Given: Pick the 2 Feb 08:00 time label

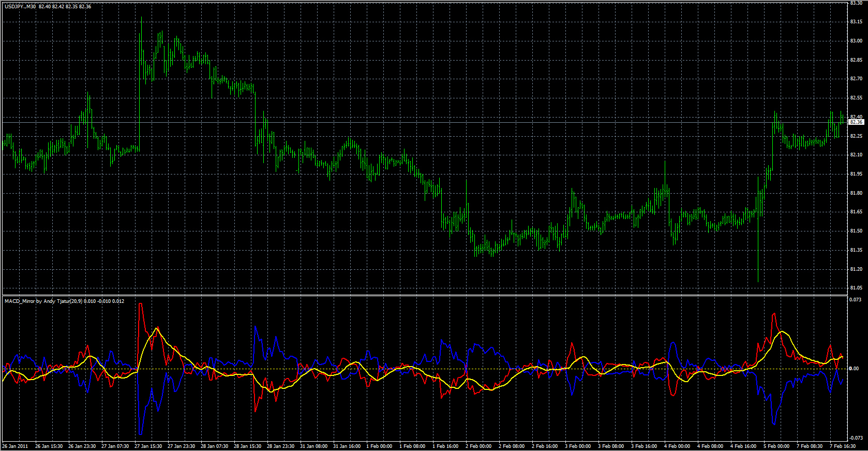Looking at the screenshot, I should tap(512, 446).
